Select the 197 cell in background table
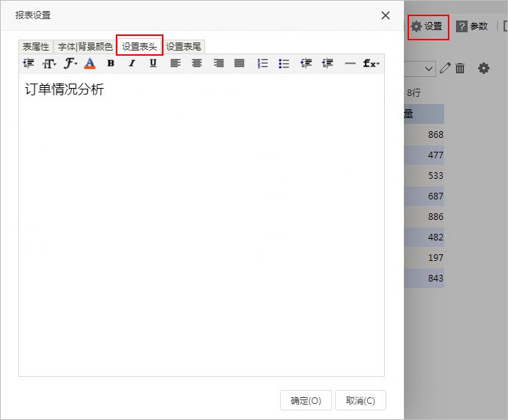The image size is (508, 420). pos(424,257)
